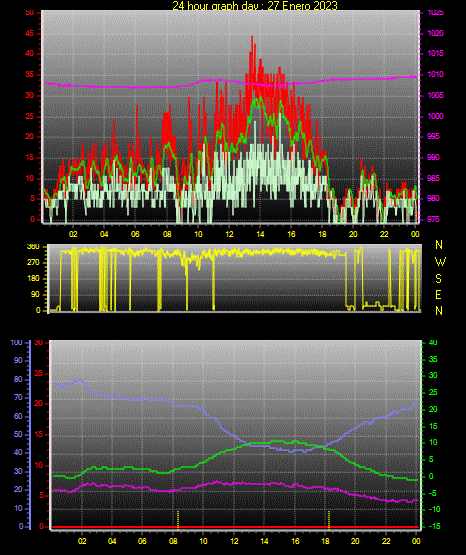Click the 270 wind direction axis label
This screenshot has height=555, width=466.
pyautogui.click(x=33, y=263)
